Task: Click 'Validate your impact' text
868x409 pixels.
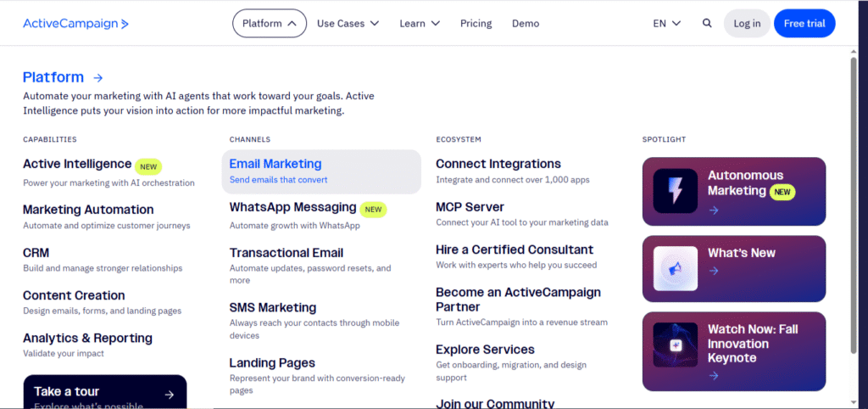Action: tap(63, 353)
